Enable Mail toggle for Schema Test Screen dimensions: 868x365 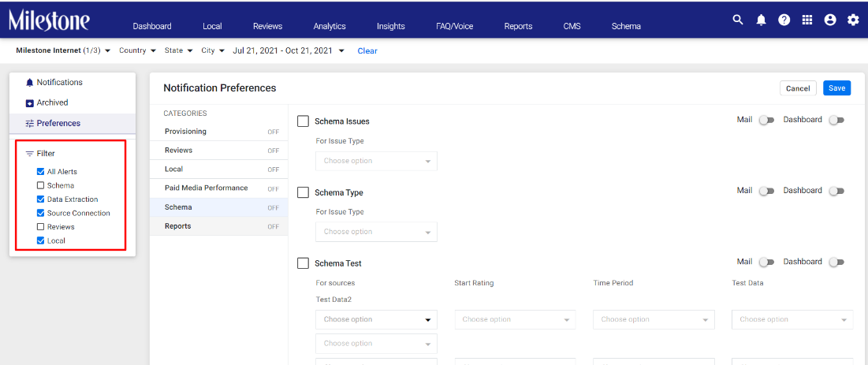coord(766,262)
